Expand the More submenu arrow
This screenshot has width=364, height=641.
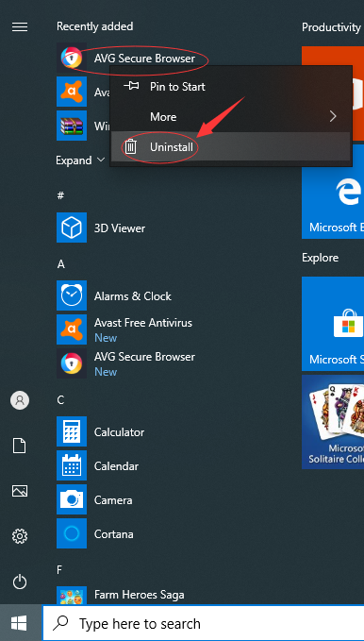(333, 117)
